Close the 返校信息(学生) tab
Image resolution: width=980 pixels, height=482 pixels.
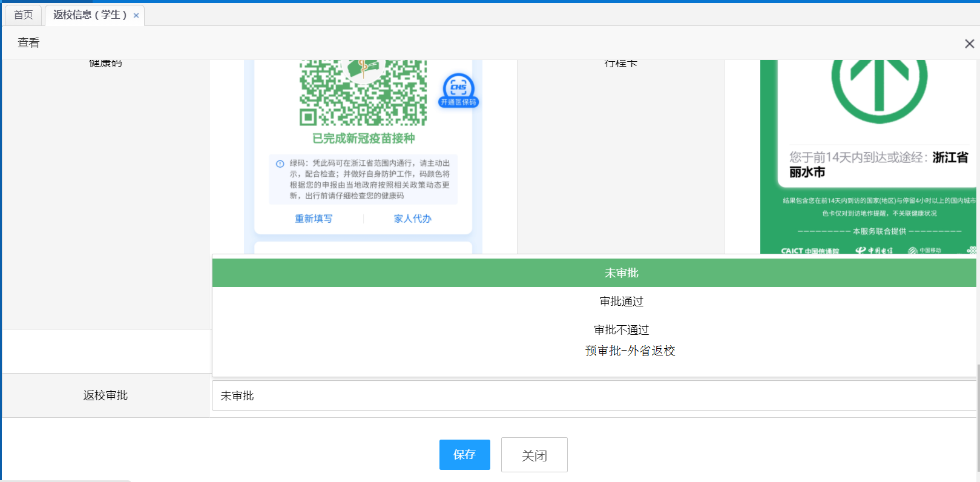[x=136, y=16]
